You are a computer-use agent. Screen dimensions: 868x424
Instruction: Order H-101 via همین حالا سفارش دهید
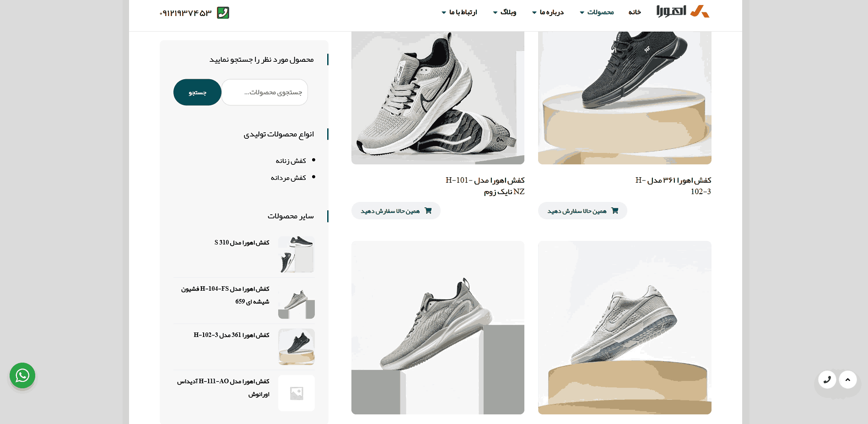point(396,211)
